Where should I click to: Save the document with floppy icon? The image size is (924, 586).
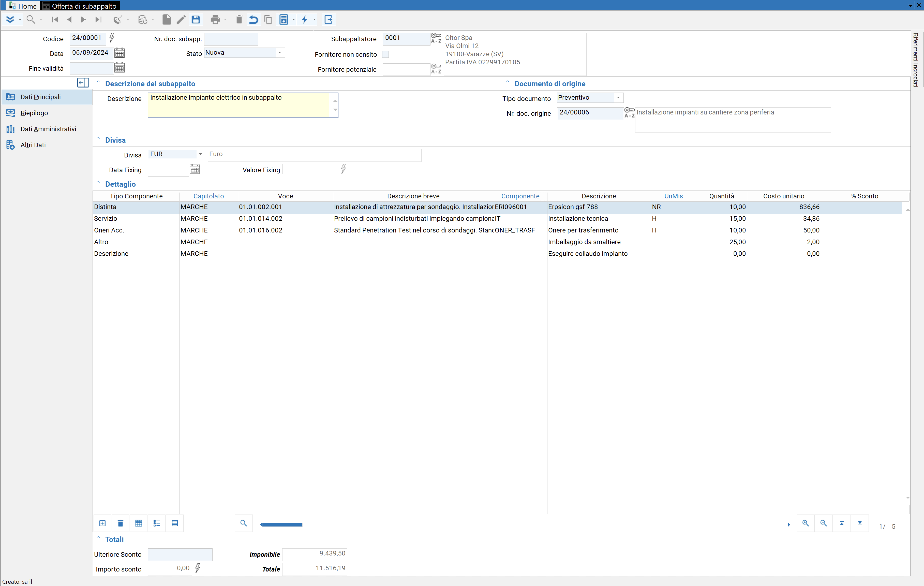(196, 20)
